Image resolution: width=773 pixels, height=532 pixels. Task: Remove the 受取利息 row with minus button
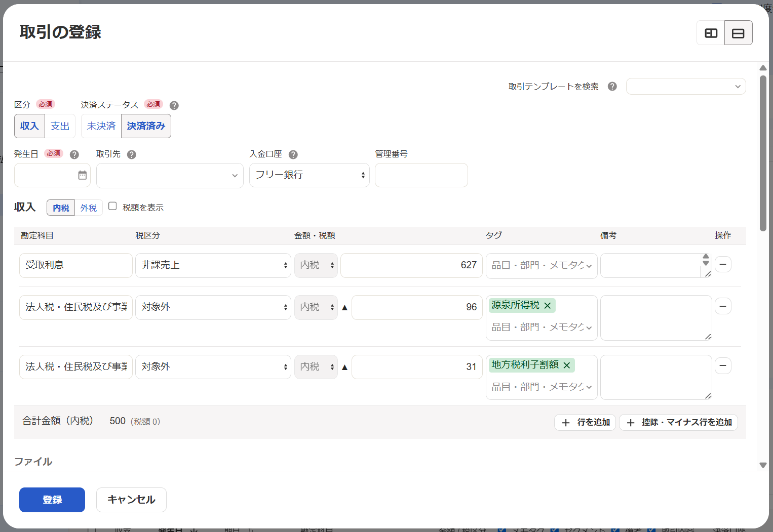723,264
